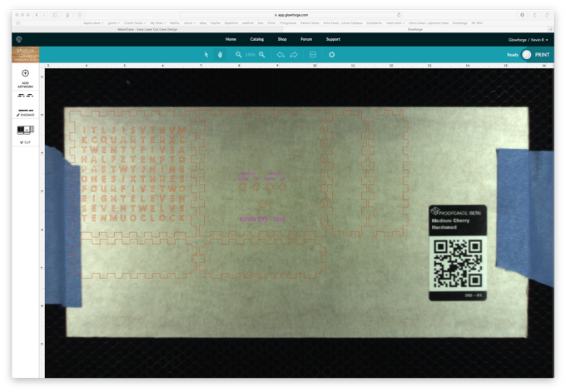This screenshot has height=392, width=566.
Task: Open the first engrave step thumbnail
Action: coord(26,95)
